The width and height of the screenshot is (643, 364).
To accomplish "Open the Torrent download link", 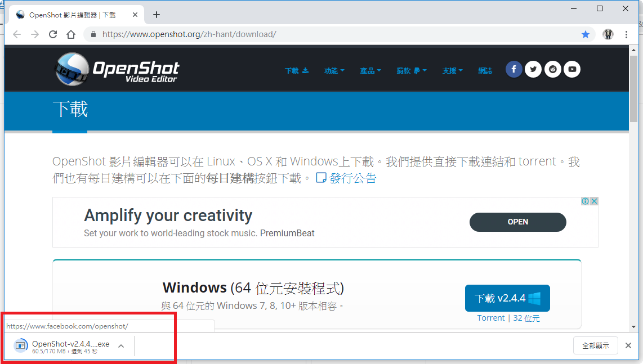I will [x=490, y=318].
